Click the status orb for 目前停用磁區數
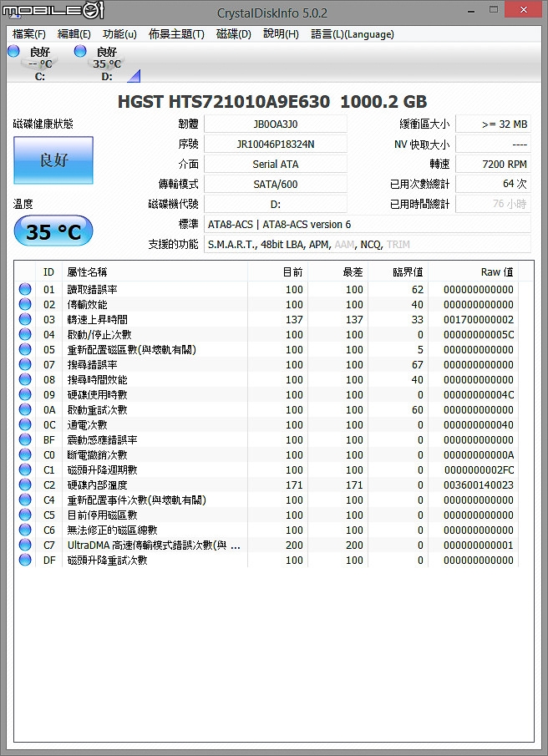The height and width of the screenshot is (756, 548). pyautogui.click(x=25, y=515)
